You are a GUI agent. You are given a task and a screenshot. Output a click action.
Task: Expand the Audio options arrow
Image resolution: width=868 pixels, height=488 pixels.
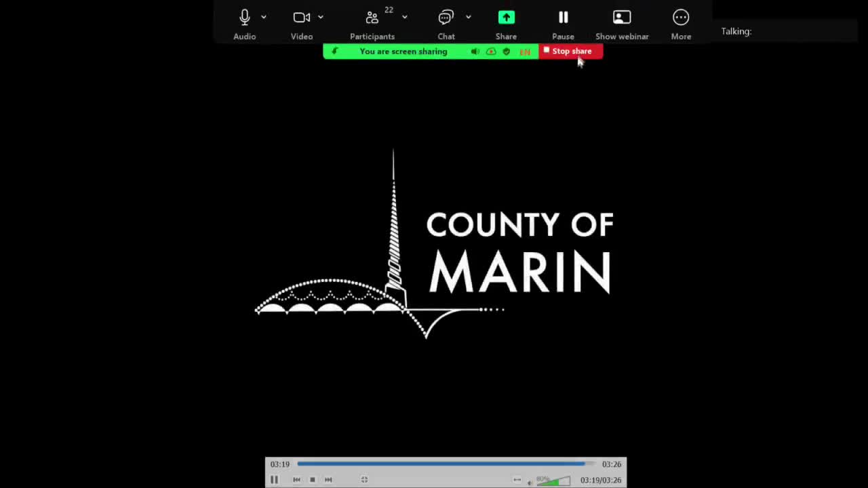pyautogui.click(x=264, y=17)
